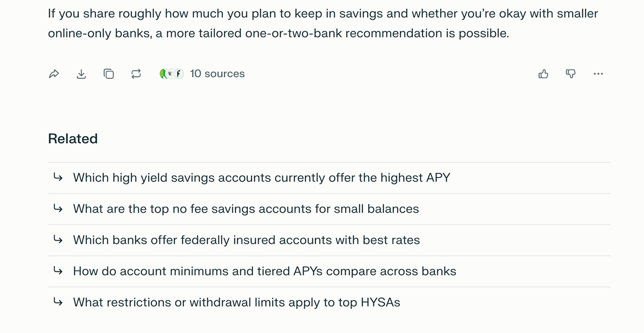Open "restrictions or withdrawal limits" HYSA question
The height and width of the screenshot is (333, 644).
tap(237, 302)
